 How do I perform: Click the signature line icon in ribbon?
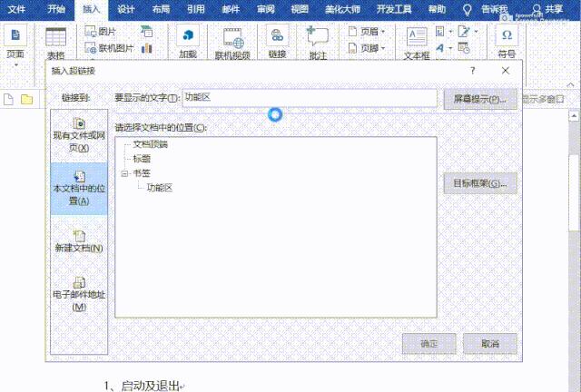(x=464, y=32)
